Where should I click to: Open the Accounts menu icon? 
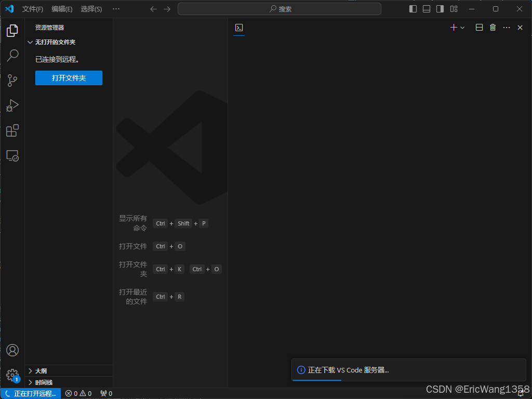(12, 350)
